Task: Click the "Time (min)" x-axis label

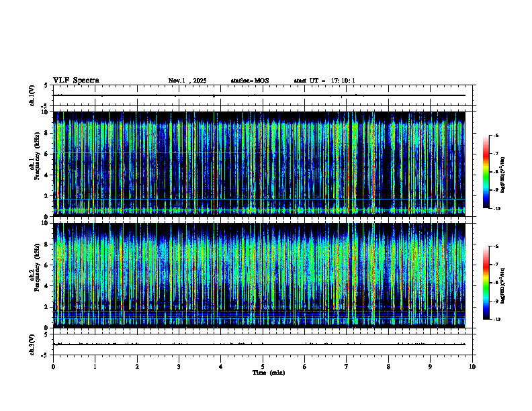Action: click(x=269, y=373)
